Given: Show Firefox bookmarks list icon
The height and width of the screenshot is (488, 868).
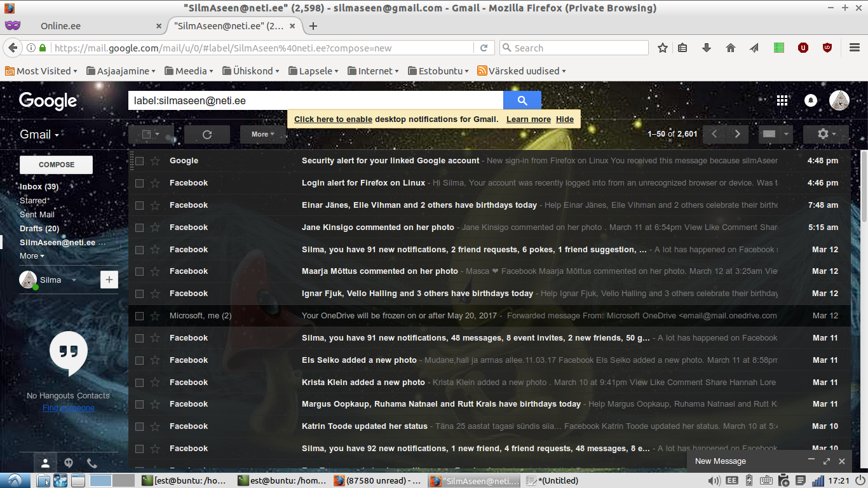Looking at the screenshot, I should click(682, 48).
